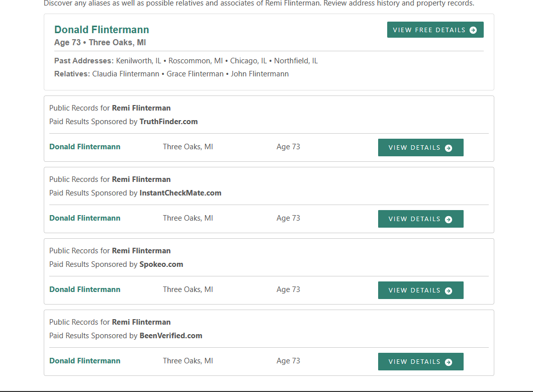The image size is (533, 392).
Task: Click the Kenilworth, IL past address
Action: tap(138, 61)
